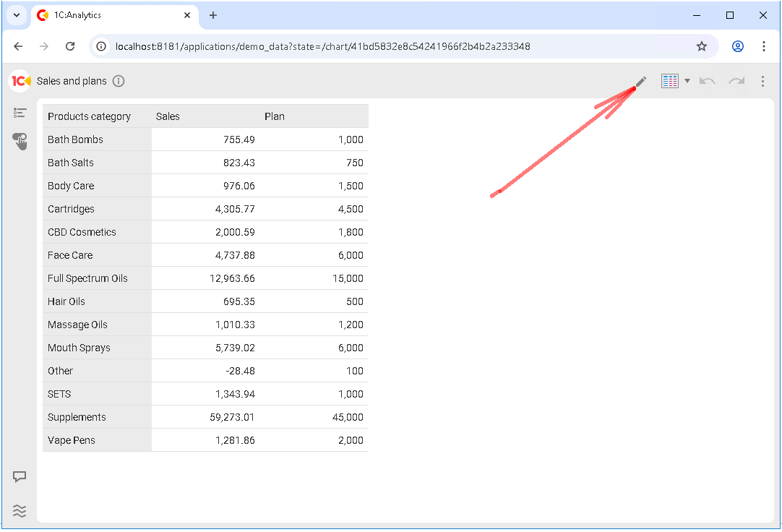This screenshot has height=532, width=782.
Task: Toggle the interactive controls sidebar icon
Action: (20, 141)
